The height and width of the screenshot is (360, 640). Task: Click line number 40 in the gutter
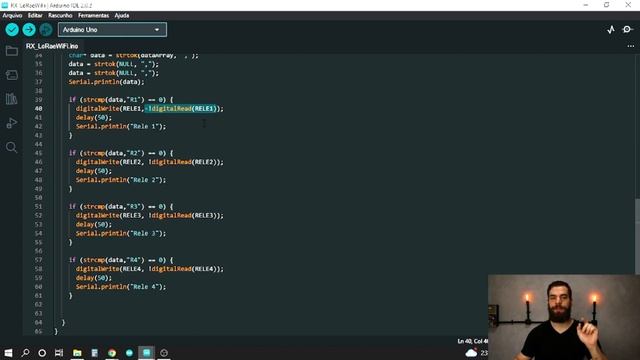click(x=38, y=109)
